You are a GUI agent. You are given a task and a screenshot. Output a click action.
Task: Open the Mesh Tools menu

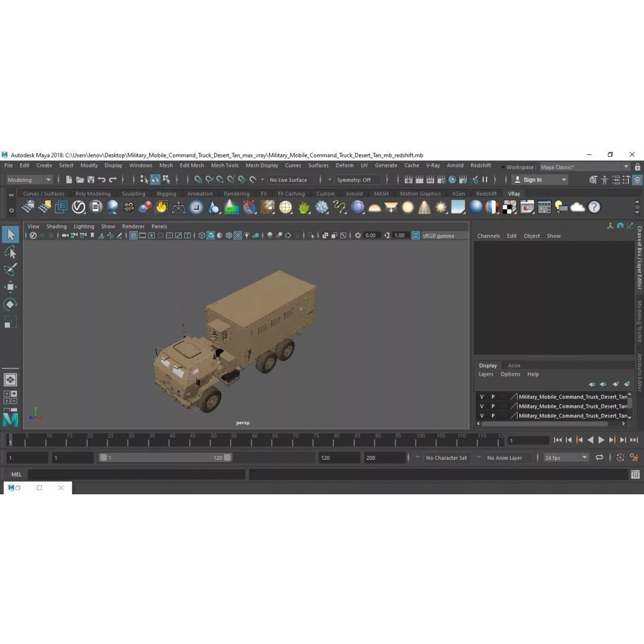pyautogui.click(x=225, y=165)
